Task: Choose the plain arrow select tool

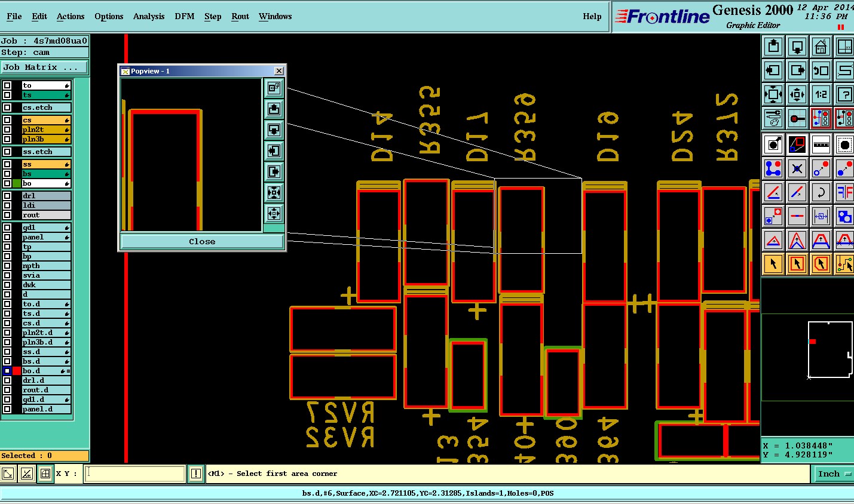Action: click(x=773, y=264)
